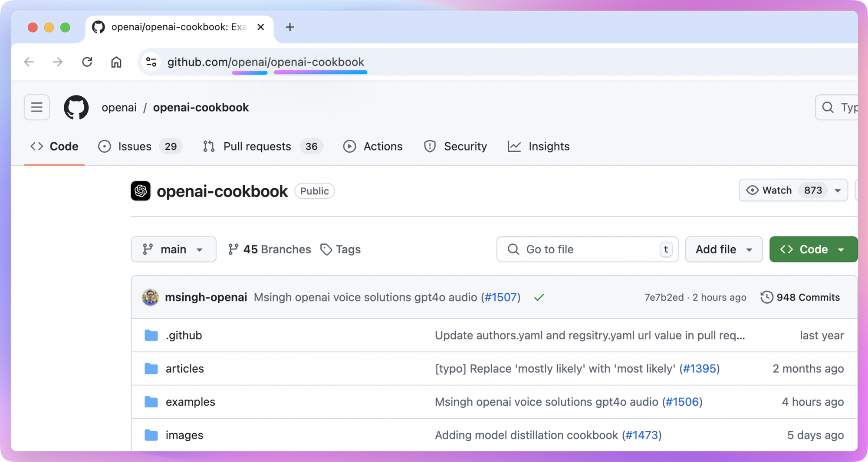This screenshot has height=462, width=868.
Task: Open the articles folder
Action: [185, 369]
